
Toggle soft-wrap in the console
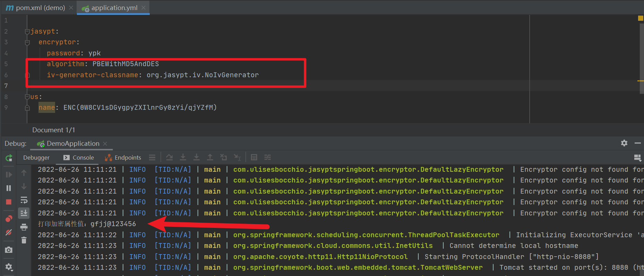tap(24, 200)
